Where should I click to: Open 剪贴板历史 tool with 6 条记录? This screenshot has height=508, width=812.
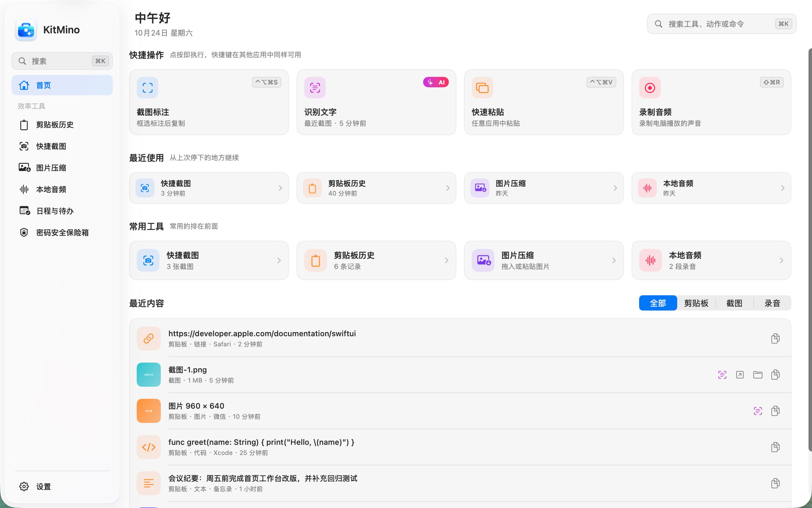(376, 260)
